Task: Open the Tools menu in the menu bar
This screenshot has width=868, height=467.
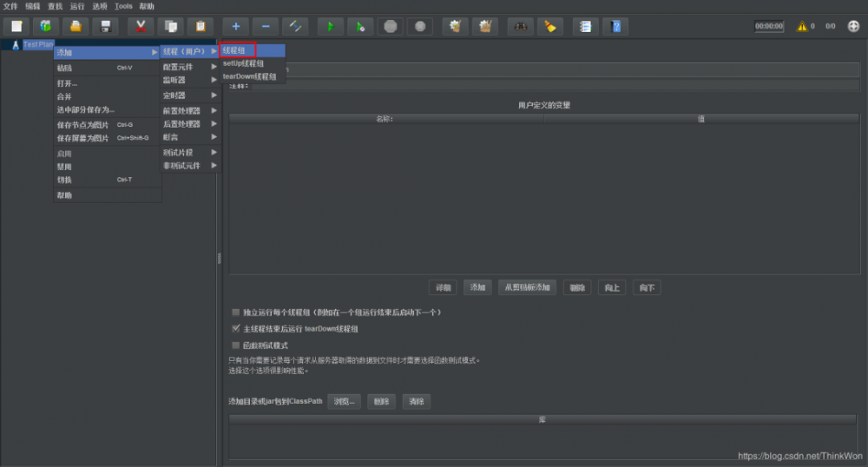Action: click(123, 6)
